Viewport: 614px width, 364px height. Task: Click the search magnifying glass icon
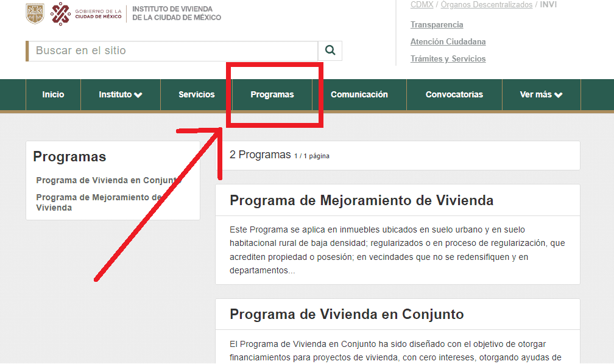330,51
